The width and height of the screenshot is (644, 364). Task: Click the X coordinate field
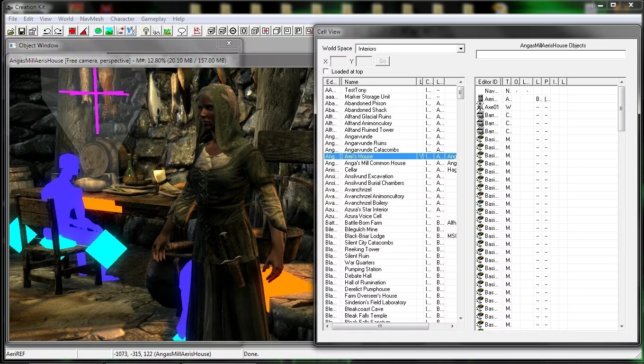[x=338, y=61]
